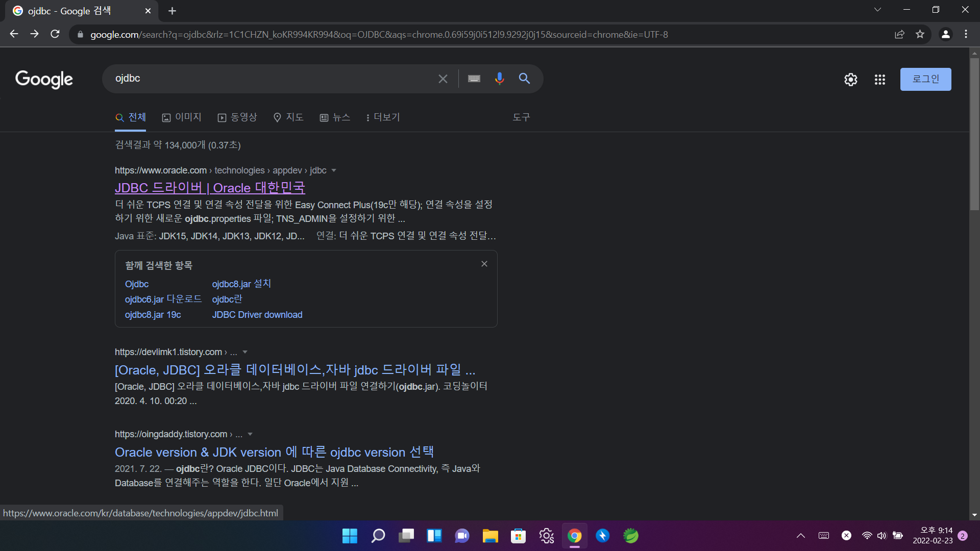Click the page vertical scrollbar thumb
The height and width of the screenshot is (551, 980).
point(974,133)
